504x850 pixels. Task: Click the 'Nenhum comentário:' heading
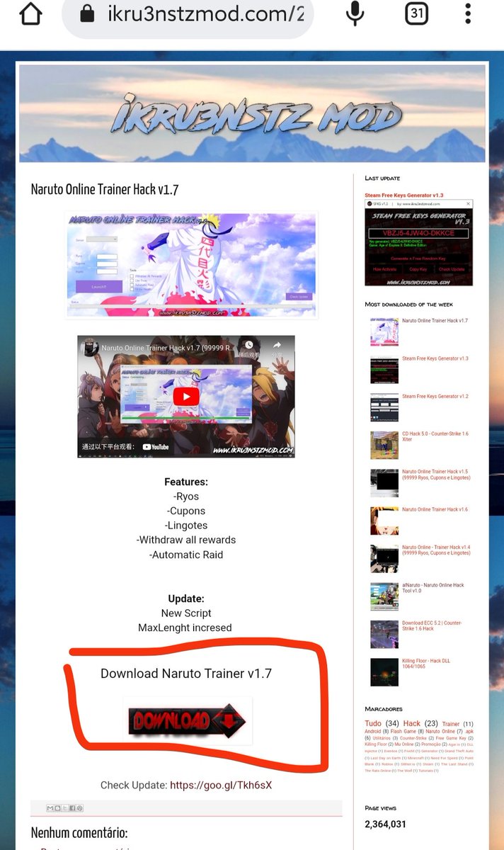click(79, 833)
